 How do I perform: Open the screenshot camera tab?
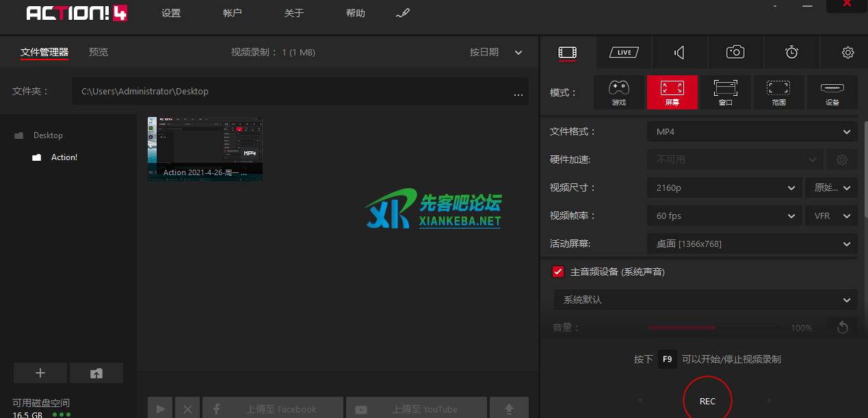click(735, 53)
